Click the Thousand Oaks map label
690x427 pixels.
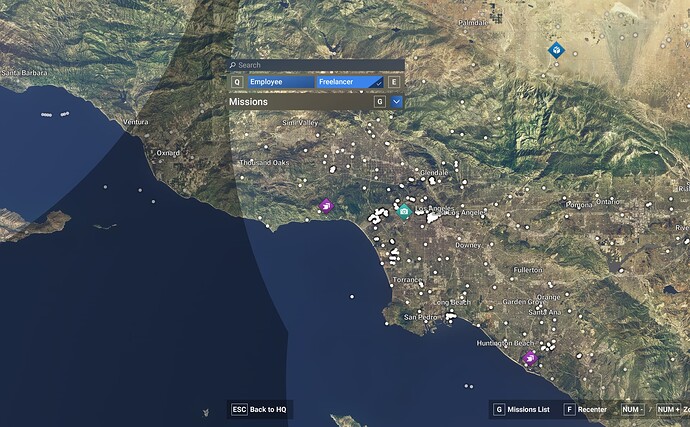coord(264,162)
